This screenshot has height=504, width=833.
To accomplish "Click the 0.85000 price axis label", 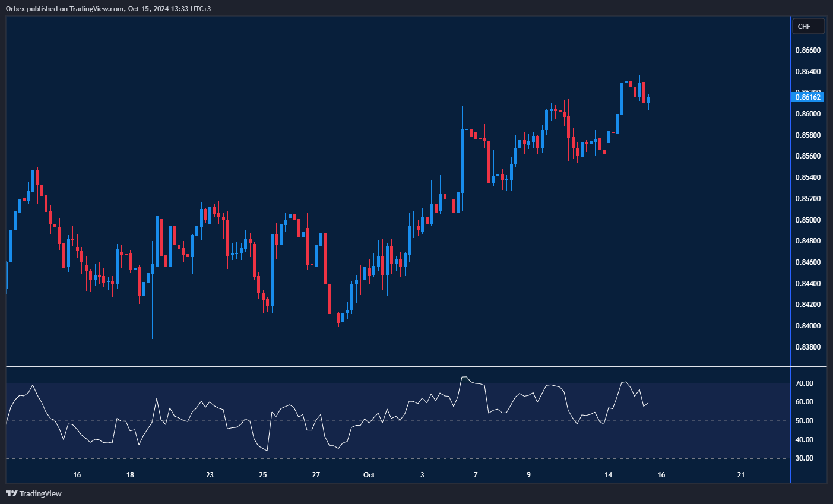I will point(807,220).
